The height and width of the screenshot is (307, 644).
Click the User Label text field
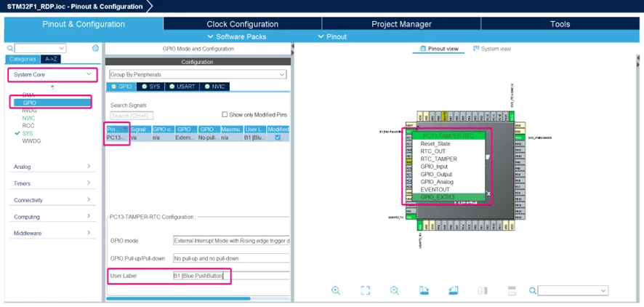(231, 276)
